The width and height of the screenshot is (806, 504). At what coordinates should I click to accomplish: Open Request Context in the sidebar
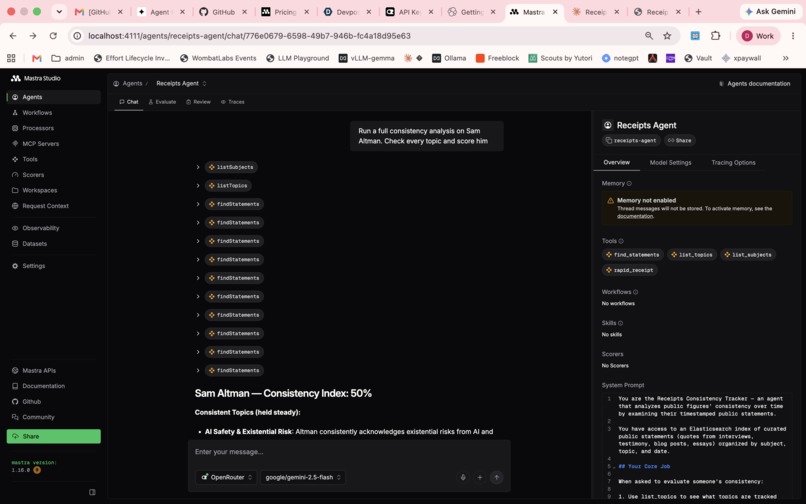[53, 206]
